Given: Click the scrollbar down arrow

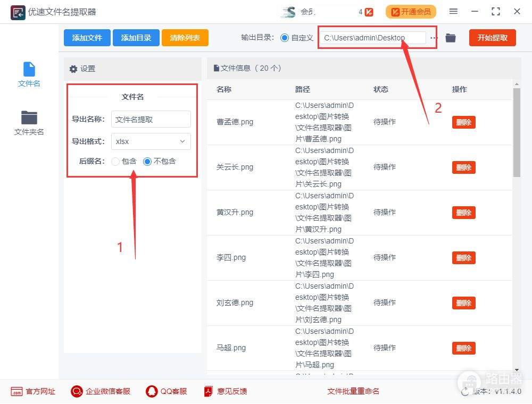Looking at the screenshot, I should [517, 370].
